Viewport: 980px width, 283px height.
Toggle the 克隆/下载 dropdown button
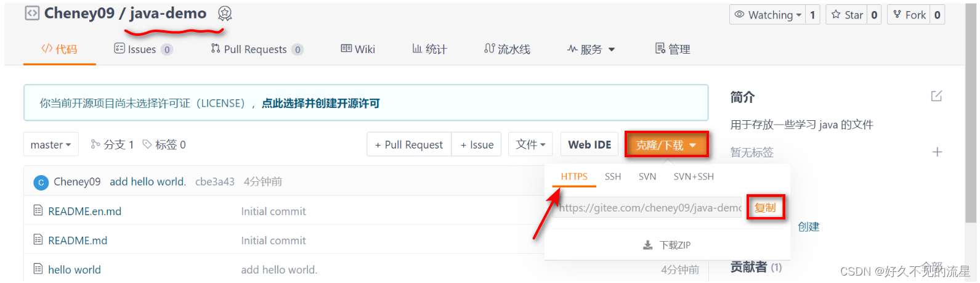(666, 145)
